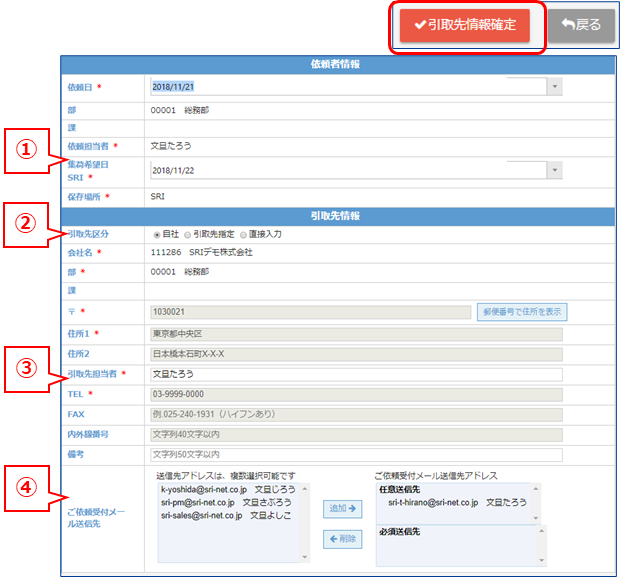Click the 〒 postal code field
The width and height of the screenshot is (620, 577).
[x=308, y=313]
